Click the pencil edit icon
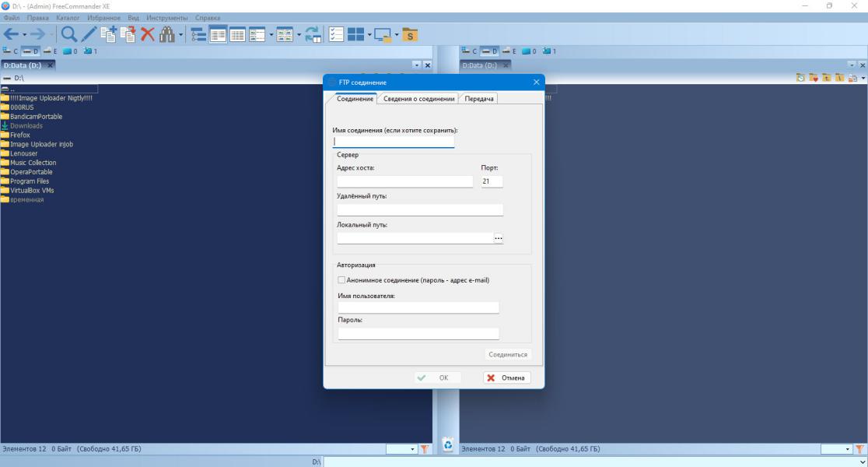Image resolution: width=868 pixels, height=467 pixels. click(89, 34)
